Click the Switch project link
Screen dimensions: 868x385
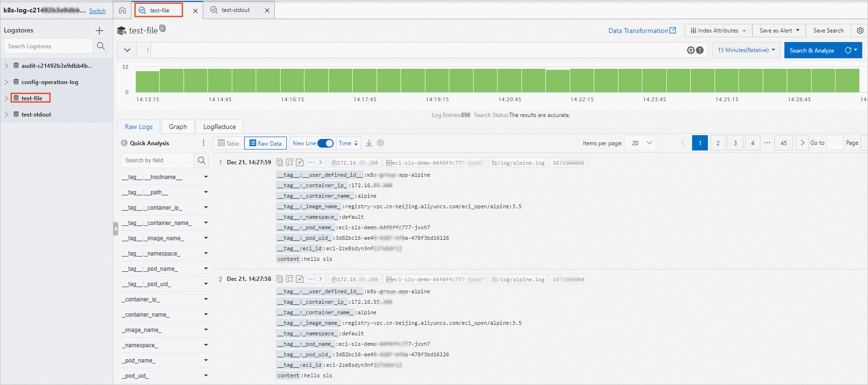click(98, 11)
